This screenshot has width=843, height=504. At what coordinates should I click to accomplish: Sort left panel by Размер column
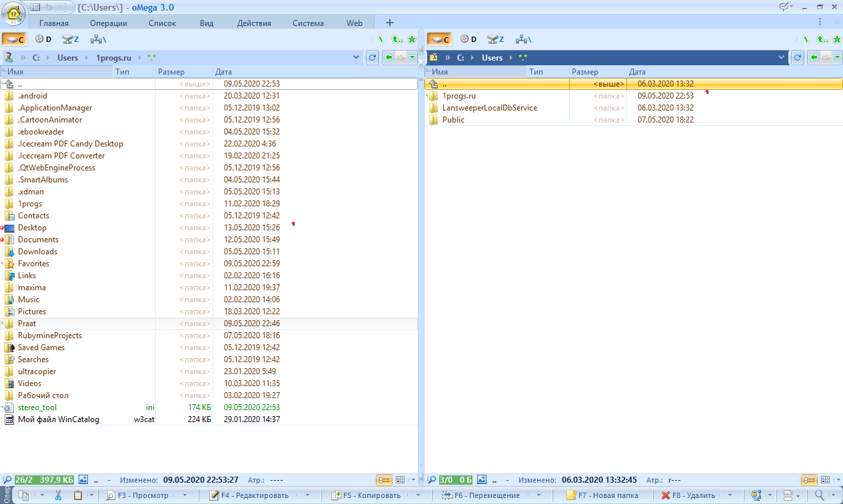point(171,72)
